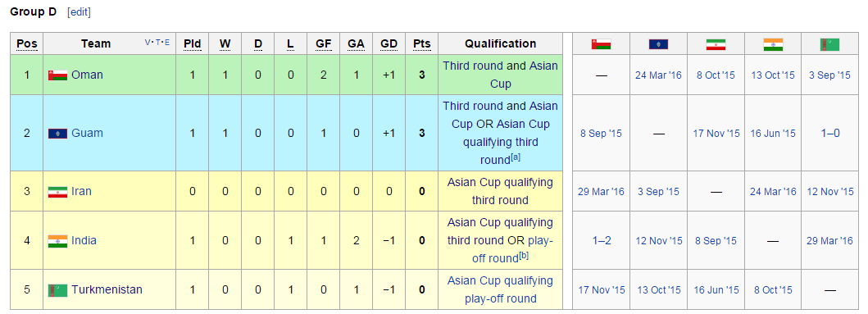Click Iran flag in results matrix header

716,43
